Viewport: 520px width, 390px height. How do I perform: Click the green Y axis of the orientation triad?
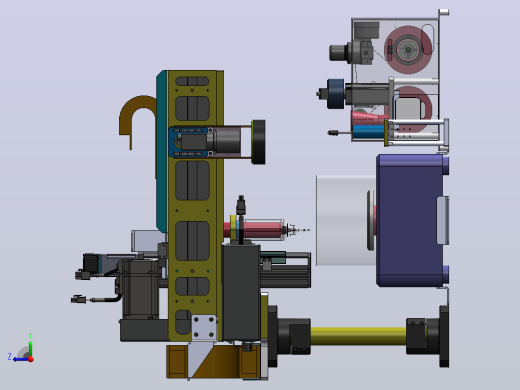tap(30, 347)
